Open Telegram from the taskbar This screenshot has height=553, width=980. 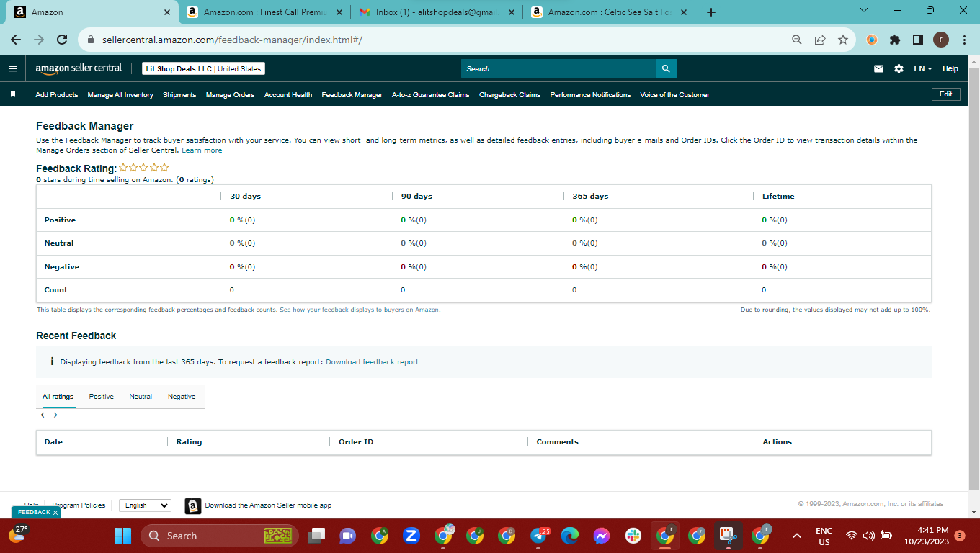click(540, 536)
